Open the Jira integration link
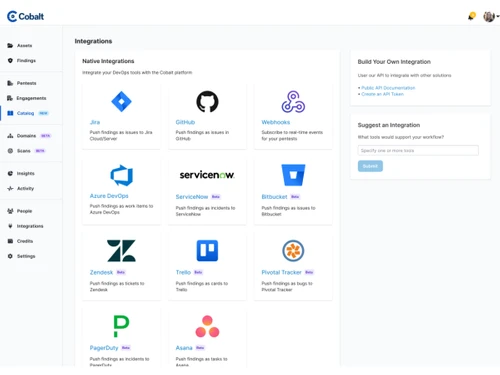The width and height of the screenshot is (500, 375). point(95,122)
